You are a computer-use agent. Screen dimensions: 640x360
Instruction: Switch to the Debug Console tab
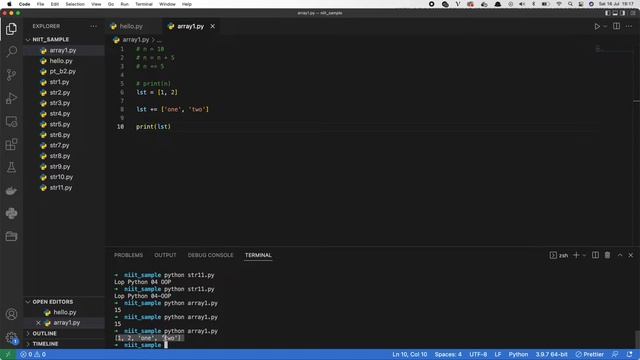click(x=211, y=255)
